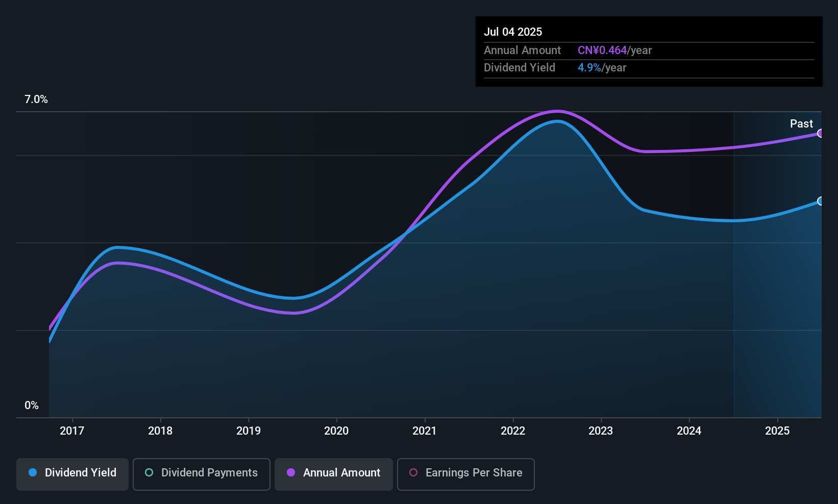Select the blue Dividend Yield endpoint marker
This screenshot has width=838, height=504.
click(x=821, y=201)
